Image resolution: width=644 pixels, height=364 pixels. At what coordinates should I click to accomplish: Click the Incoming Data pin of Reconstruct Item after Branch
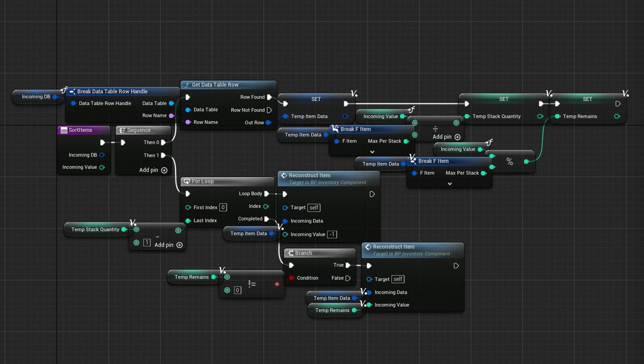[x=369, y=292]
